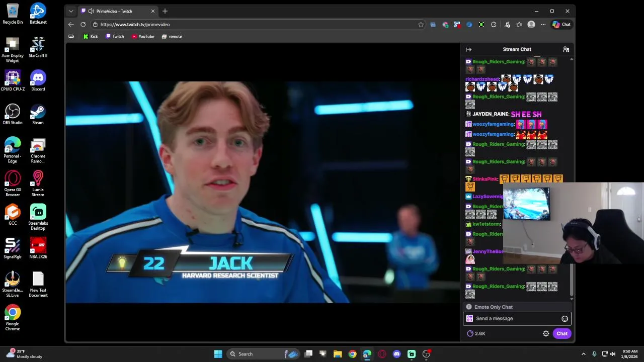This screenshot has width=644, height=362.
Task: Select the CPUID CPU-Z desktop icon
Action: 13,80
